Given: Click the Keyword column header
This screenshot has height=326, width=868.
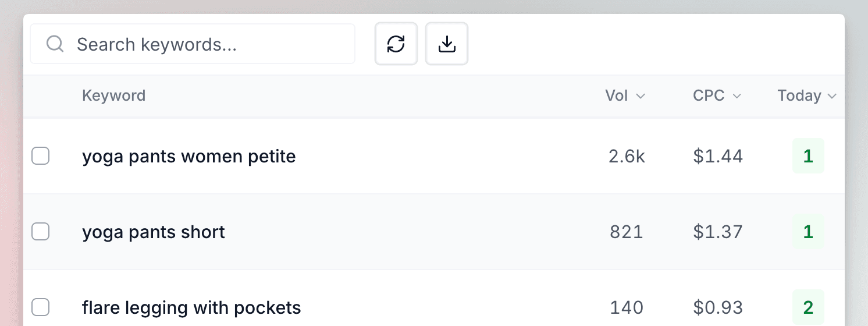Looking at the screenshot, I should [x=113, y=95].
